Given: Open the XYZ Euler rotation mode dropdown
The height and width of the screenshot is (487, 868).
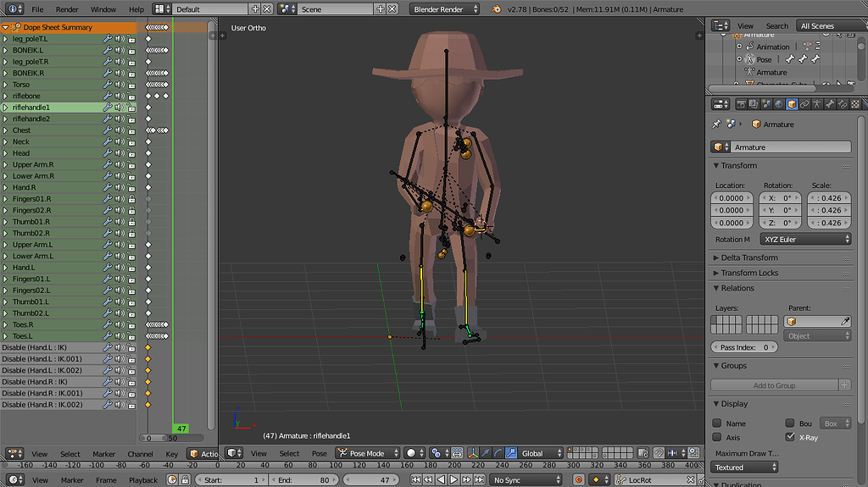Looking at the screenshot, I should coord(805,239).
